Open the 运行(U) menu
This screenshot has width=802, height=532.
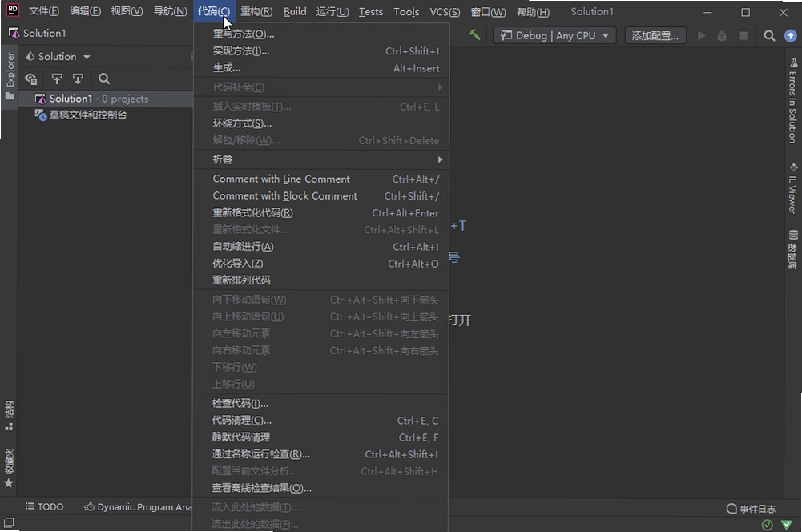[x=332, y=11]
